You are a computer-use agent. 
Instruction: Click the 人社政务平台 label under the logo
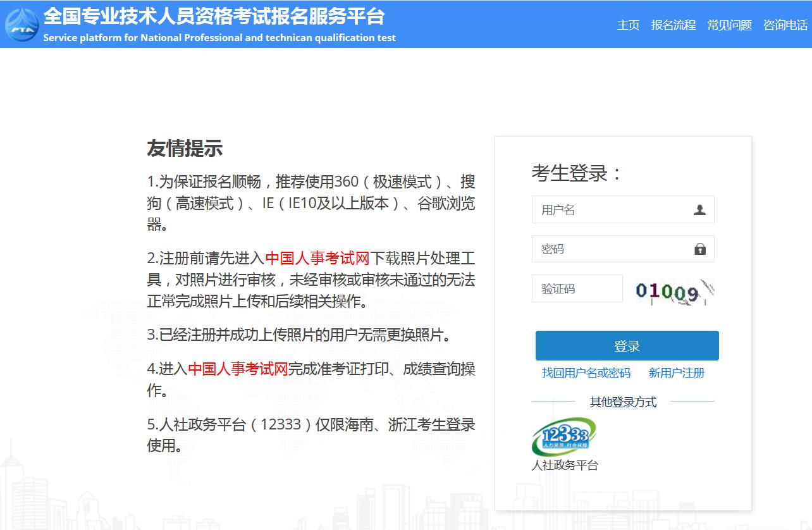click(x=565, y=465)
